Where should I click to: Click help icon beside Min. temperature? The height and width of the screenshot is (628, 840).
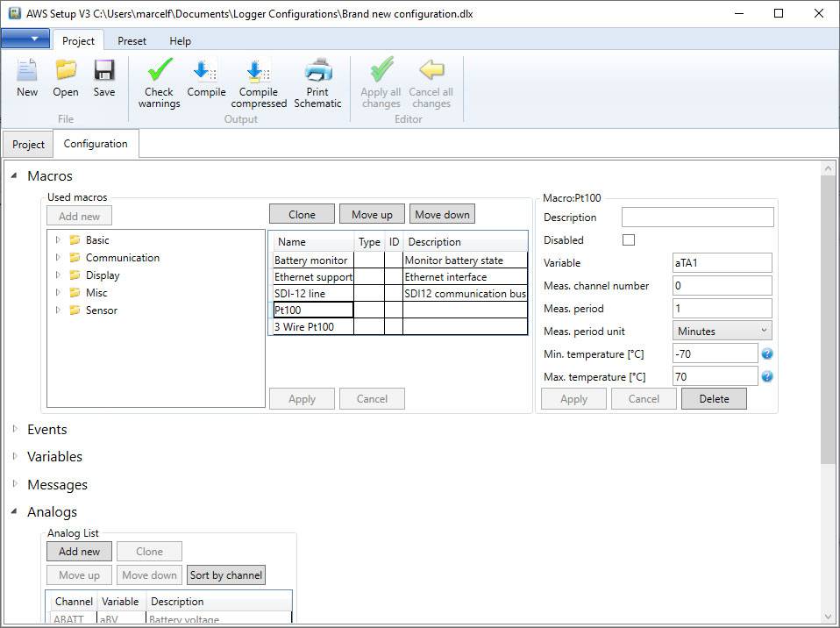pos(767,353)
